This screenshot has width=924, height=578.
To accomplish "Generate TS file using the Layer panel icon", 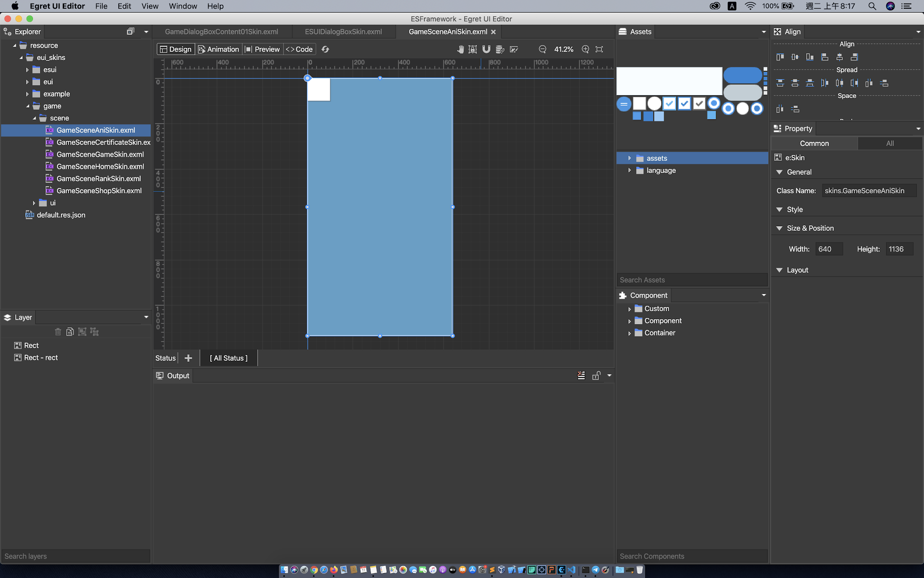I will (70, 331).
